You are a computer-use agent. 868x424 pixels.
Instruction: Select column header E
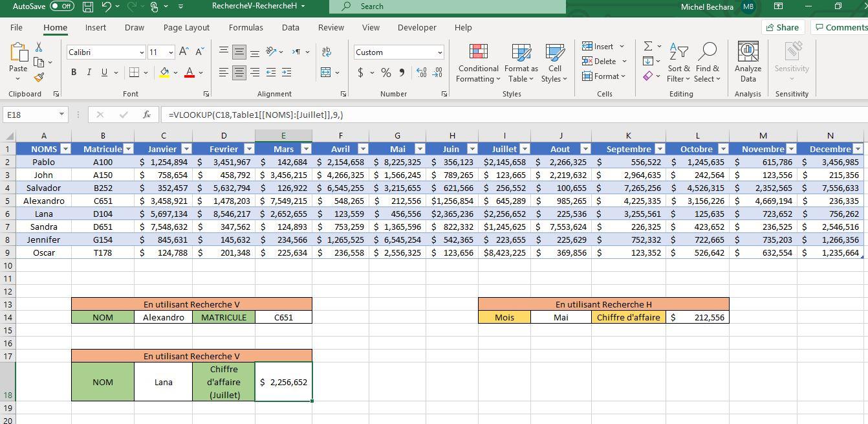[x=283, y=135]
